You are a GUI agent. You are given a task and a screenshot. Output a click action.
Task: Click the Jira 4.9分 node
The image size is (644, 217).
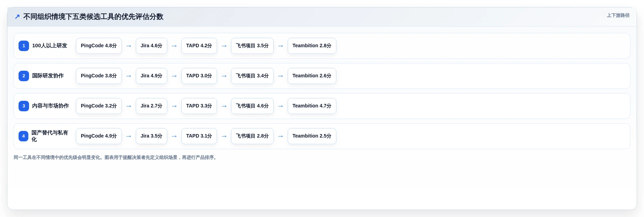(152, 76)
